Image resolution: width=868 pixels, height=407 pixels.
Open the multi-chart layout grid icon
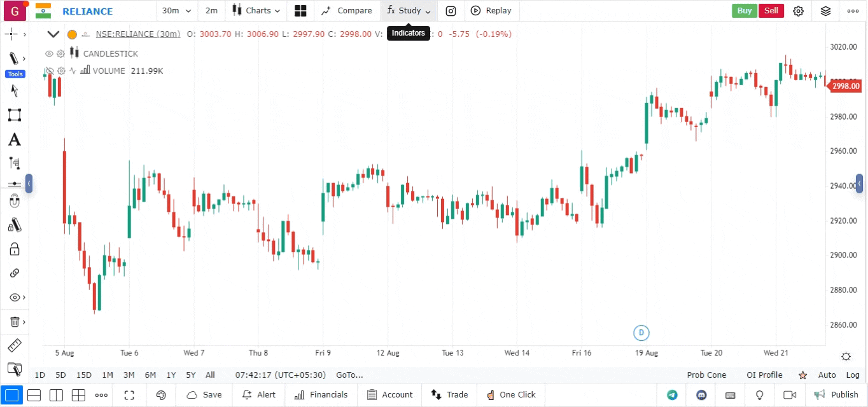click(x=300, y=11)
